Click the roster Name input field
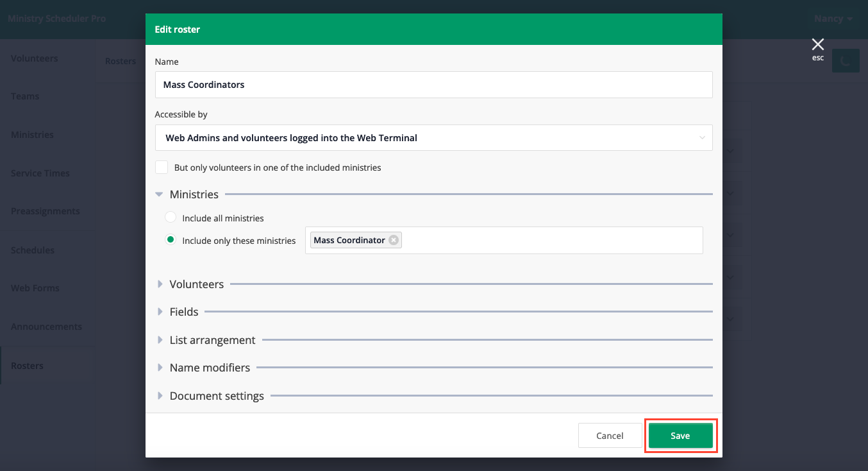Viewport: 868px width, 471px height. tap(433, 85)
